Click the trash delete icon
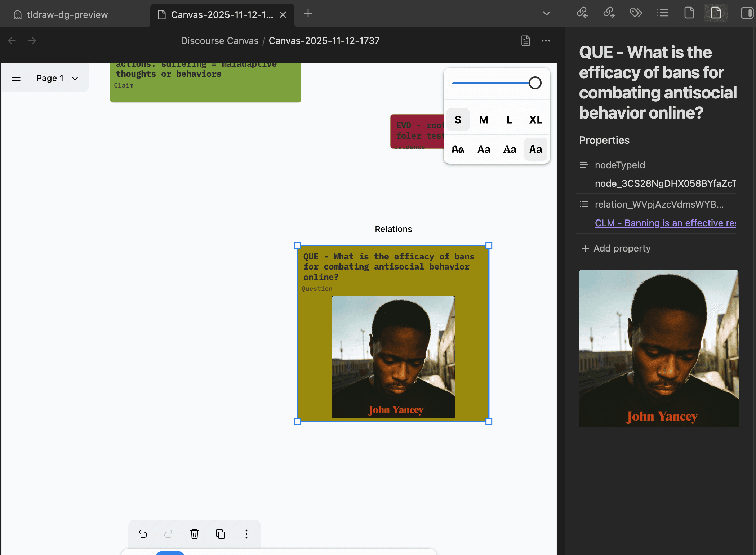The image size is (756, 555). pos(195,534)
